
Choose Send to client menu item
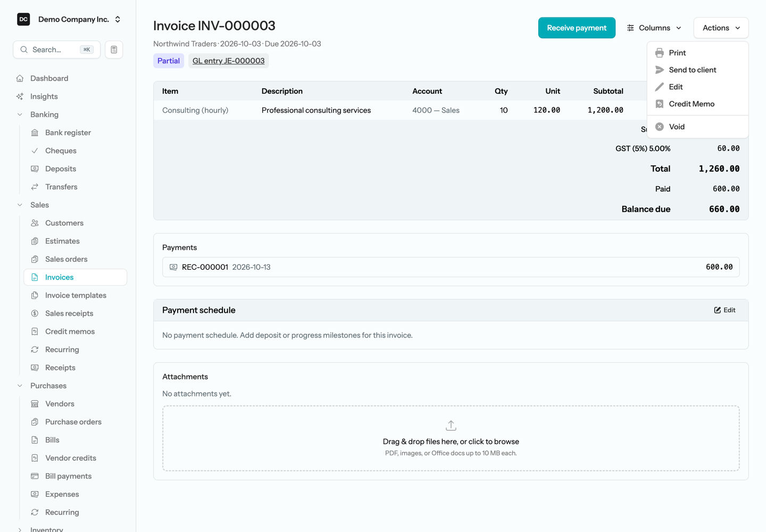click(698, 70)
